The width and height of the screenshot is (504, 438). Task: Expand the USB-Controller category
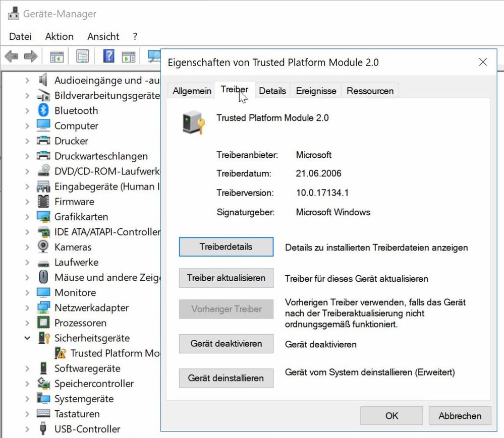tap(27, 429)
